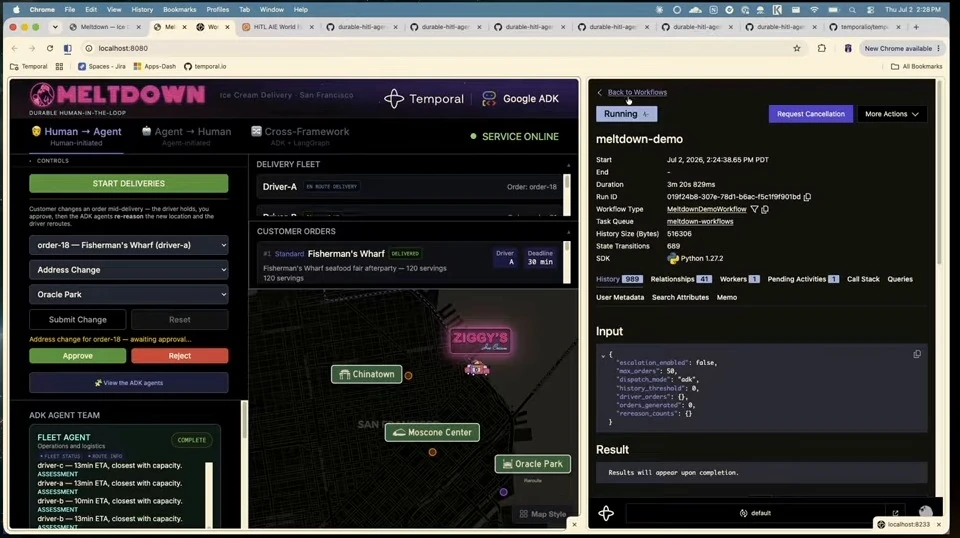Open the Search Attributes tab
The image size is (960, 538).
pos(680,297)
